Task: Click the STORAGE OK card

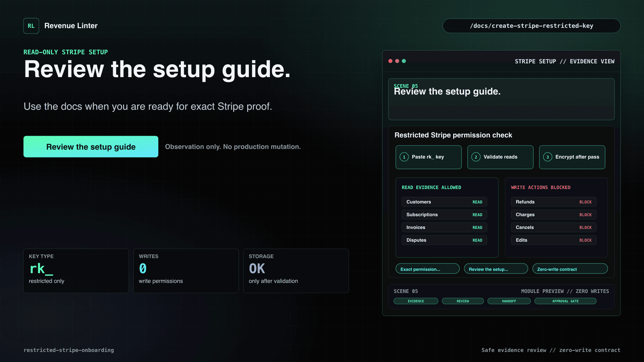Action: [x=296, y=271]
